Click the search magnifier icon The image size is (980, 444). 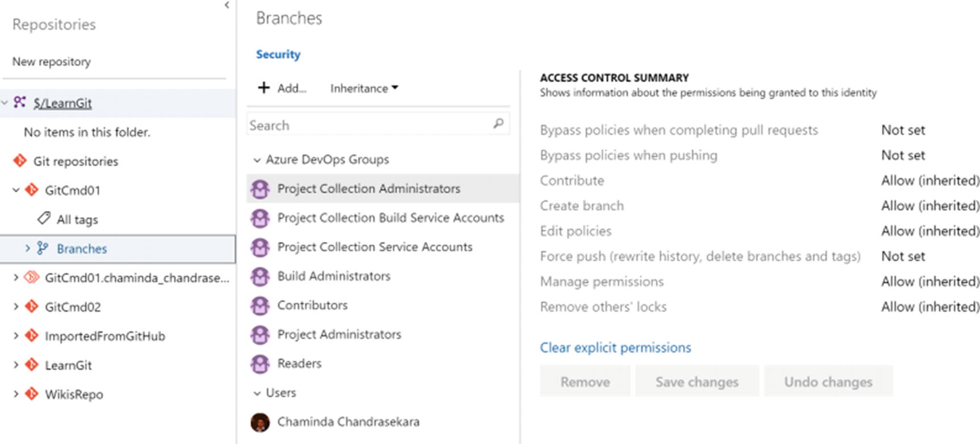[498, 123]
